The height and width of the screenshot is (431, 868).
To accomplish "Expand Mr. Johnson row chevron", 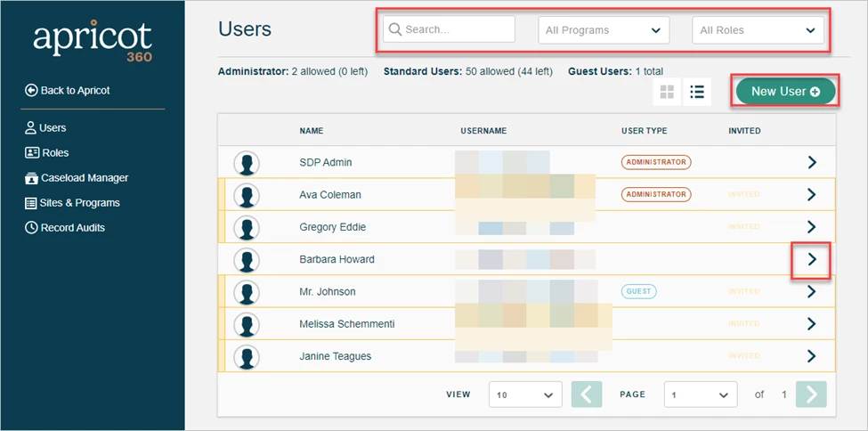I will pos(812,291).
